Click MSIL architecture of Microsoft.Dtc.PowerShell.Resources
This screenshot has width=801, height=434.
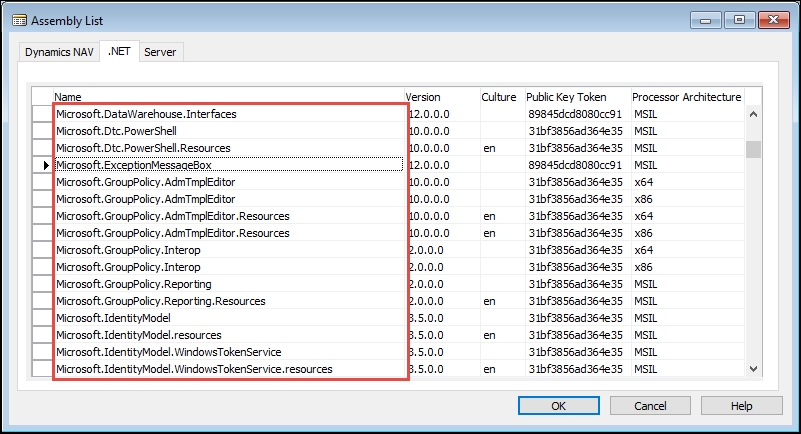(646, 148)
